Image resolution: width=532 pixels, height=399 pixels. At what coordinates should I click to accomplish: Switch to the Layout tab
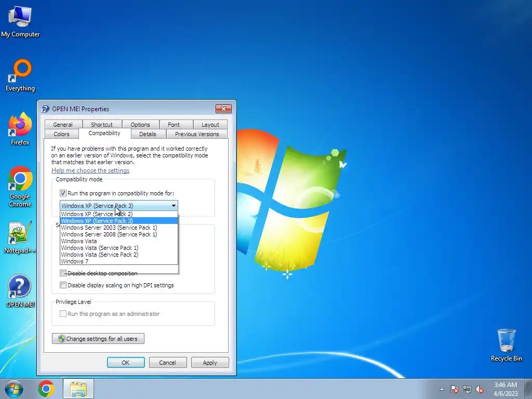(x=210, y=125)
